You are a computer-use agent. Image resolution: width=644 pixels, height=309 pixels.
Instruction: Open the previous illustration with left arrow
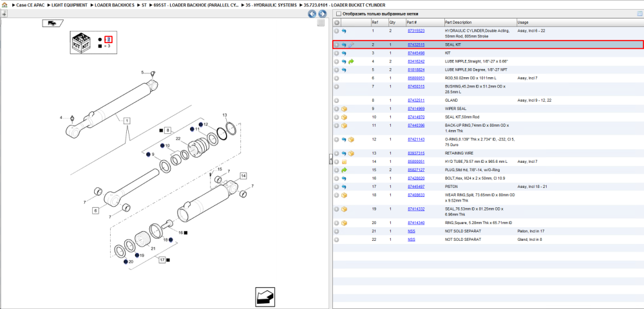(312, 14)
